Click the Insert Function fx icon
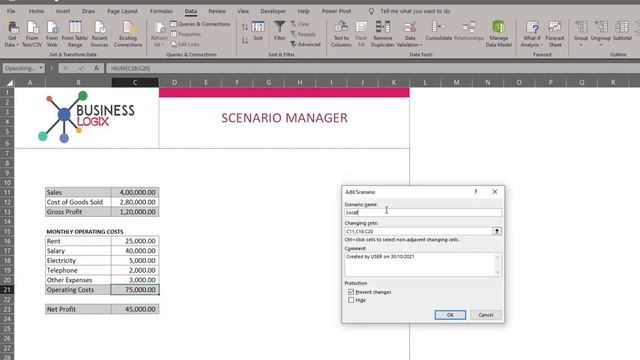 [x=96, y=68]
